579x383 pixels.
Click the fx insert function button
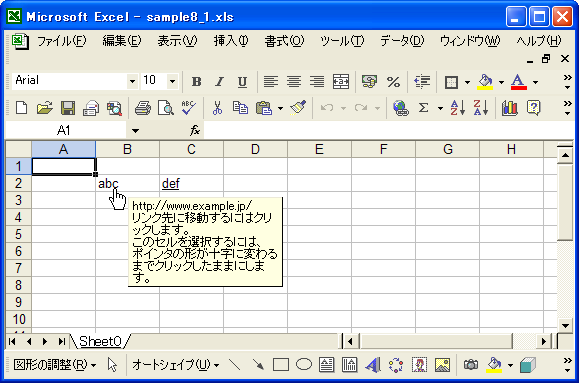pyautogui.click(x=195, y=130)
